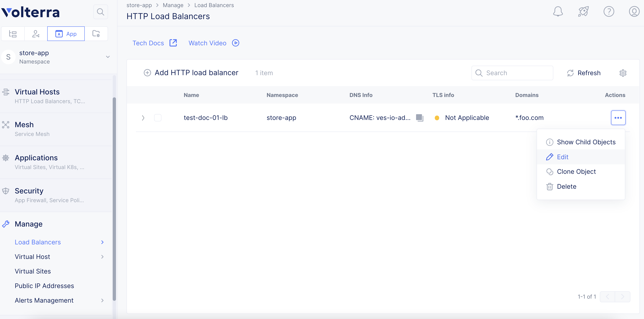Switch to the system configuration folder view
This screenshot has width=644, height=319.
(x=96, y=33)
